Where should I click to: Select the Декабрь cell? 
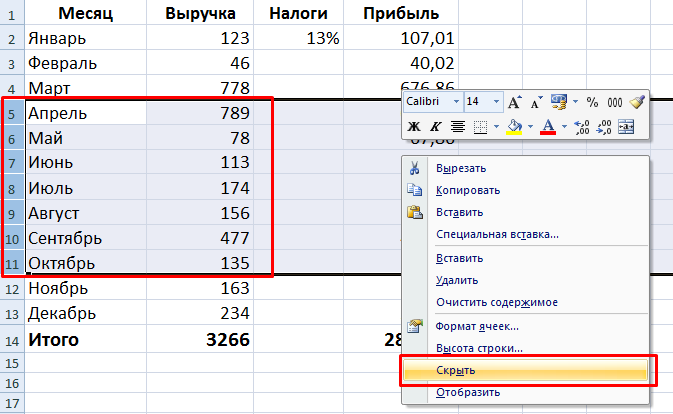(x=85, y=313)
